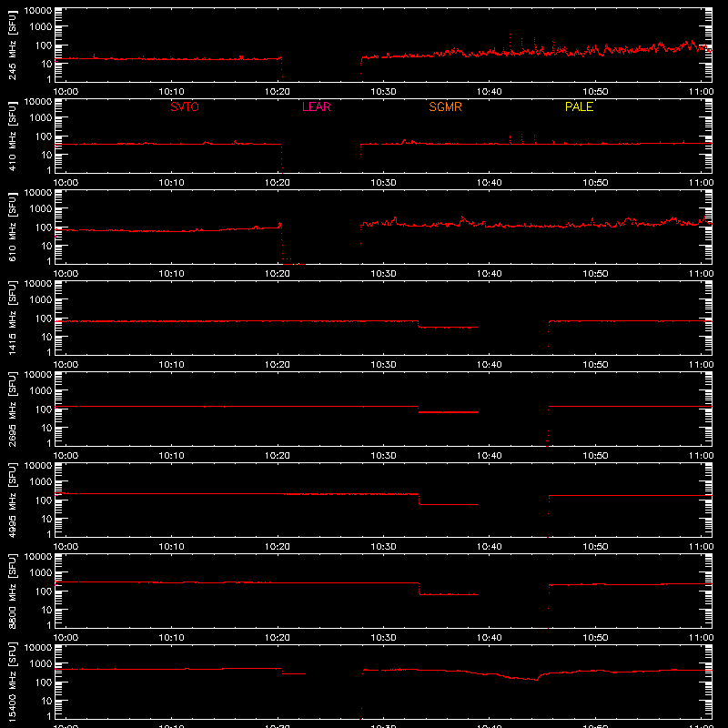Screen dimensions: 728x728
Task: Click the 10:40 tick under the 2695 MHz plot
Action: coord(489,456)
